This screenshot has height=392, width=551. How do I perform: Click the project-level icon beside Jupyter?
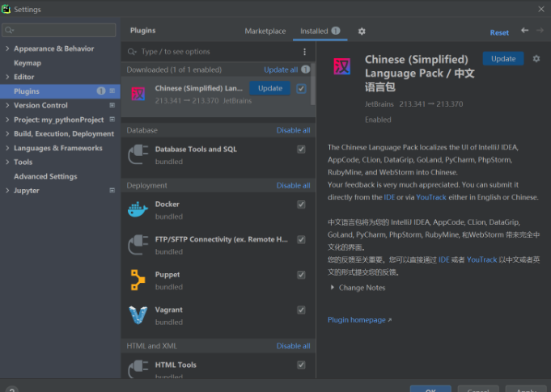(112, 190)
